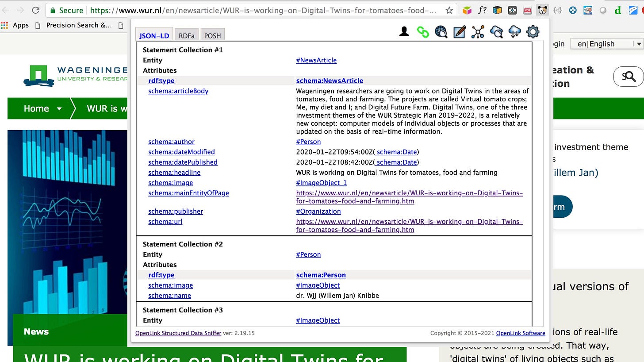The width and height of the screenshot is (644, 362).
Task: Open the en|English language dropdown
Action: pyautogui.click(x=606, y=44)
